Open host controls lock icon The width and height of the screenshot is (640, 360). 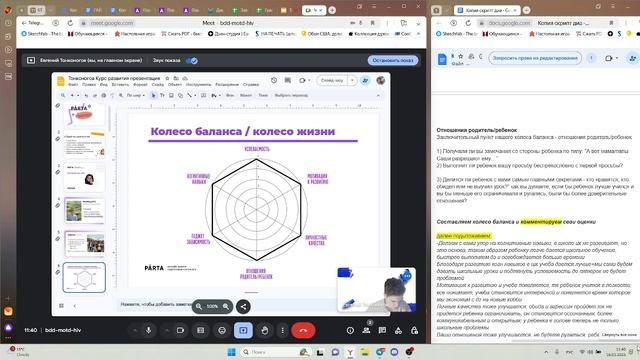point(414,330)
